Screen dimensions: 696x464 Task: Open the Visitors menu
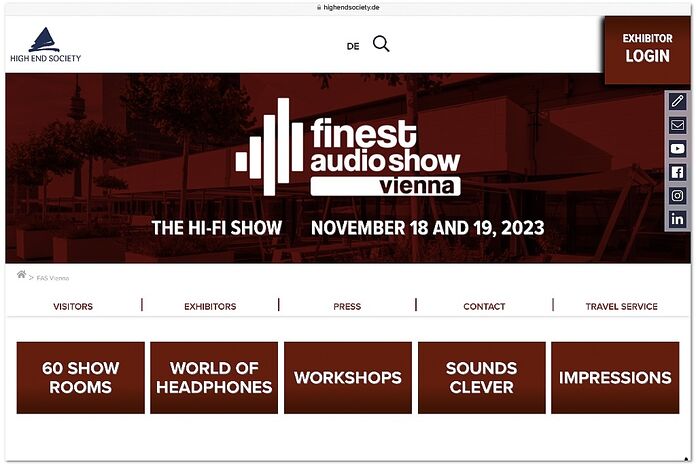coord(73,306)
